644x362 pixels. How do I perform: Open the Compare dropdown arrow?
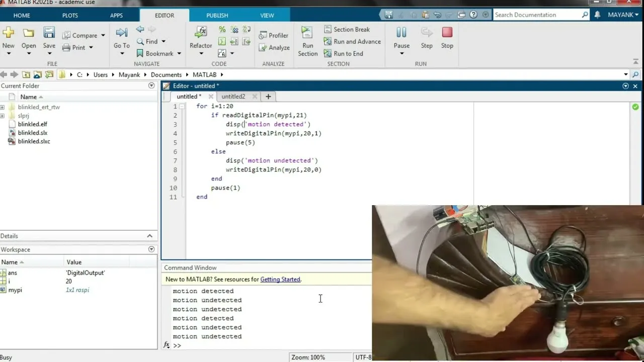(x=103, y=36)
